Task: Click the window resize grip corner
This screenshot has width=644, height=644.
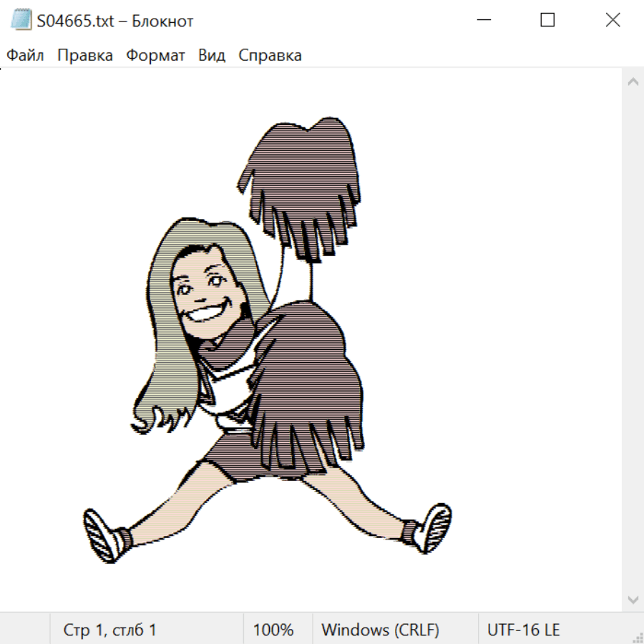Action: [x=637, y=637]
